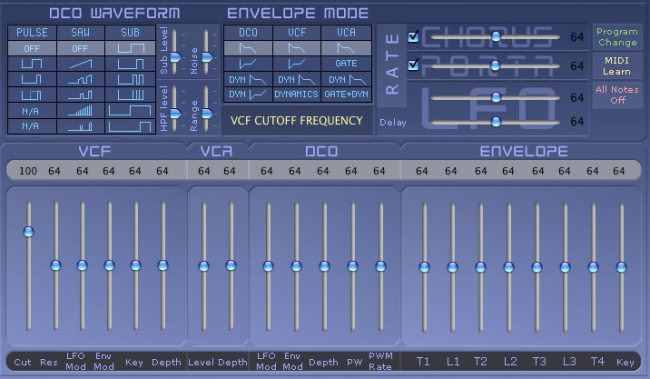
Task: Choose the inverted envelope shape in the VCF column
Action: (x=297, y=63)
